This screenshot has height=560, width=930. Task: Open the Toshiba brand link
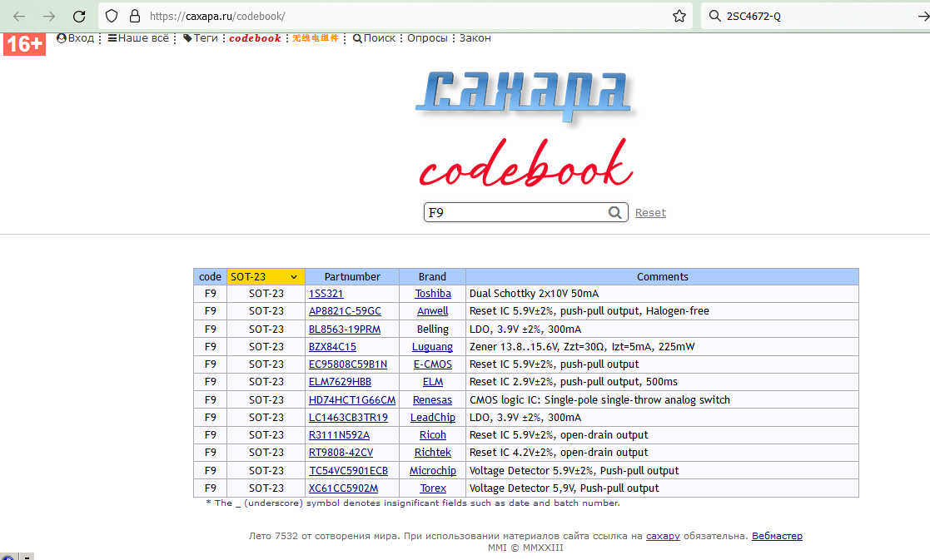[x=433, y=294]
